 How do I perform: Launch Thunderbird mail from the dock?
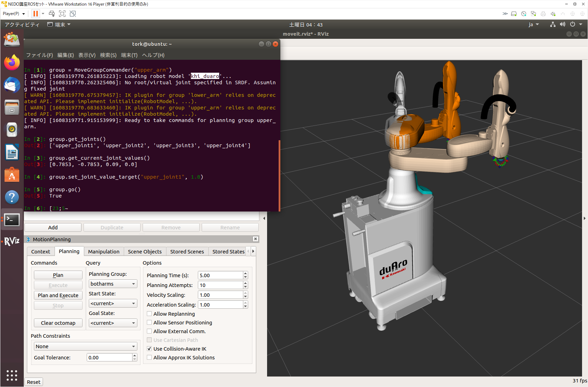tap(12, 85)
